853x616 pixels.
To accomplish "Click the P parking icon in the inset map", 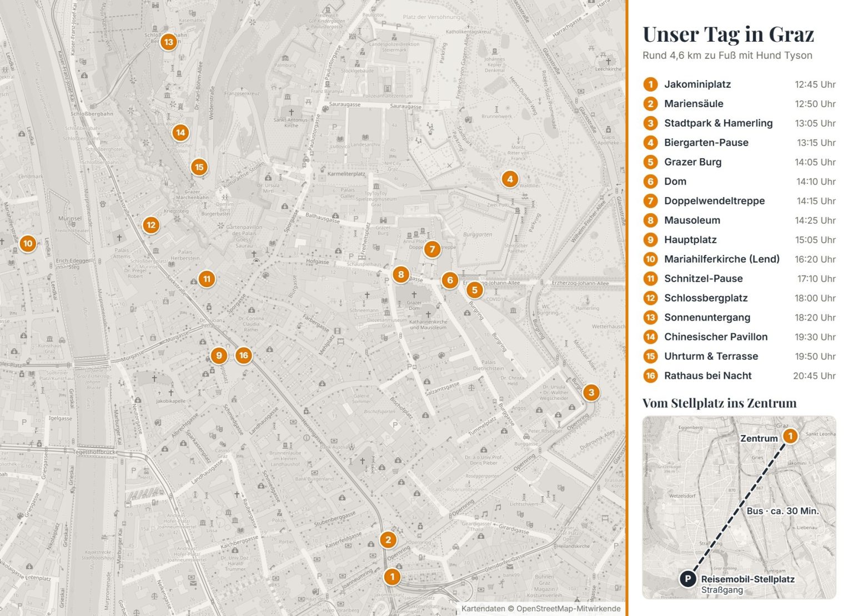I will click(x=688, y=579).
